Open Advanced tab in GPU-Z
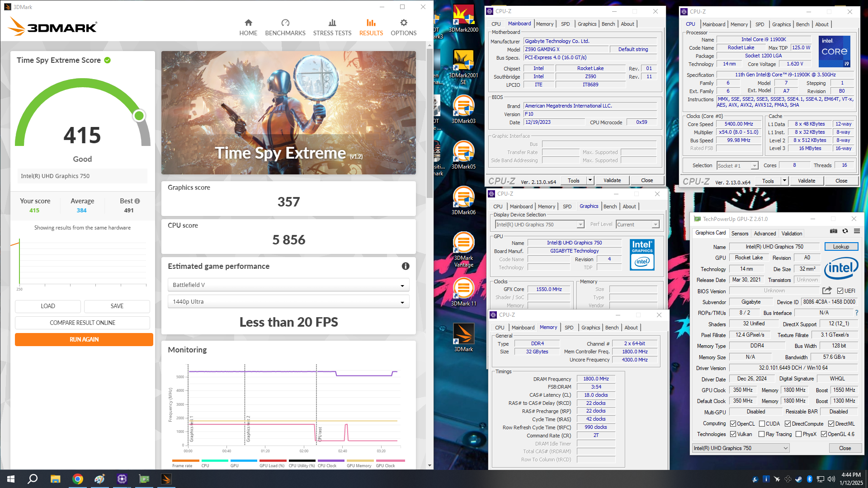 765,234
